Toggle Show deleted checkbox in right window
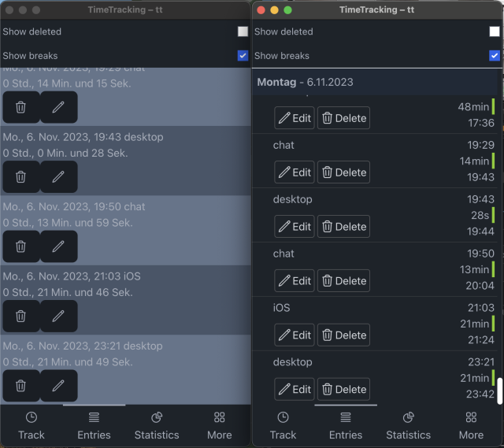 point(494,31)
